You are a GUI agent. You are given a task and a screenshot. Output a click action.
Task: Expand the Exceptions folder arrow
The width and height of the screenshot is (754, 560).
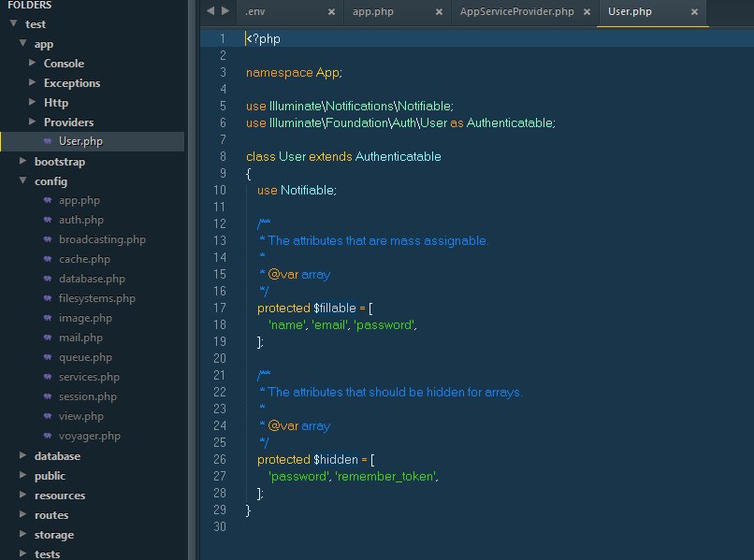32,82
